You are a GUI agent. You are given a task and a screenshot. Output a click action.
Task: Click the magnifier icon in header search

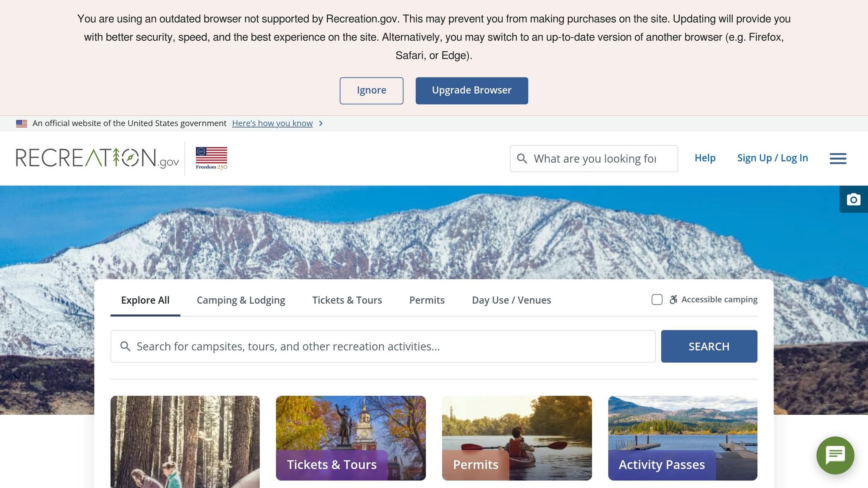point(522,158)
